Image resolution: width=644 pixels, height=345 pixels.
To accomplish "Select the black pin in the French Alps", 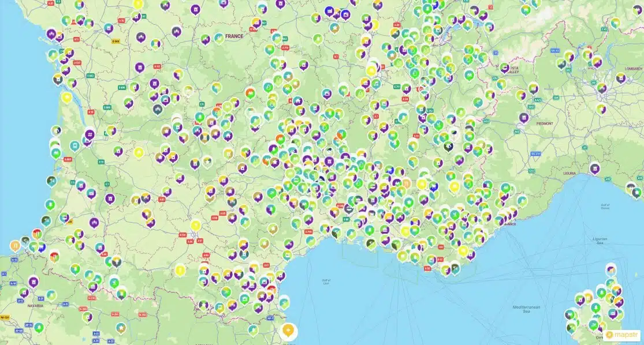I will click(x=448, y=146).
